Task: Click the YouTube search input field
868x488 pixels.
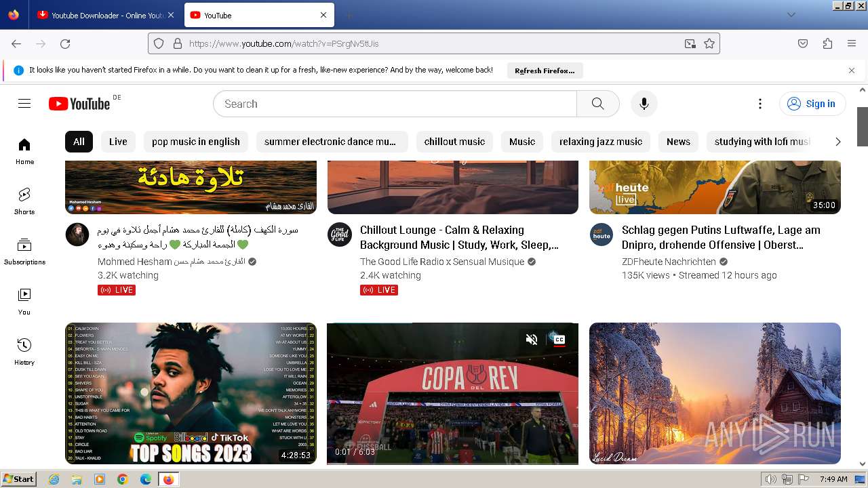Action: [x=395, y=104]
